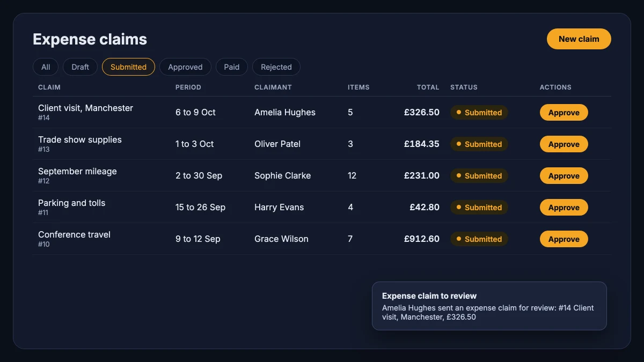This screenshot has width=644, height=362.
Task: Click Submitted status badge for Harry Evans
Action: tap(479, 208)
